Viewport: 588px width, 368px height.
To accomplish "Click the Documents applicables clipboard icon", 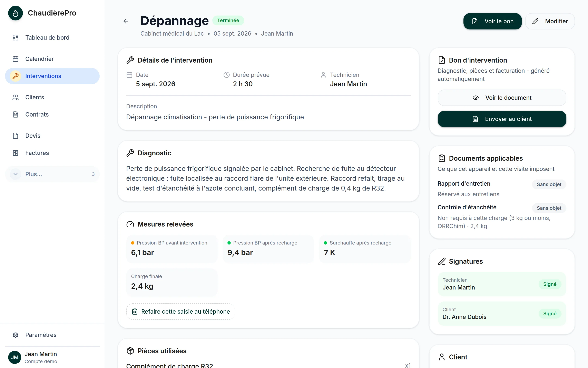I will click(x=441, y=158).
